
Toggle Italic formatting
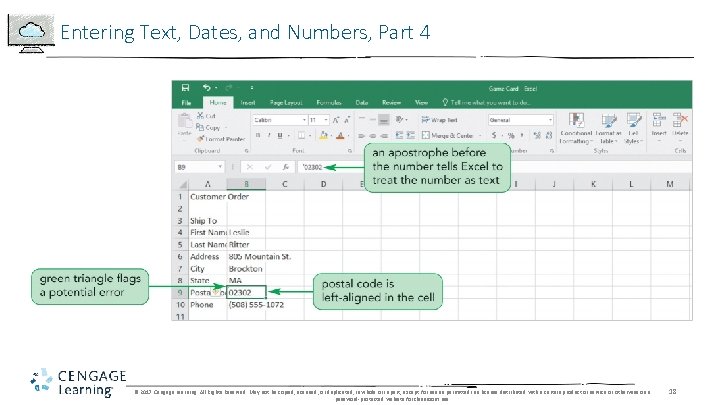(269, 135)
